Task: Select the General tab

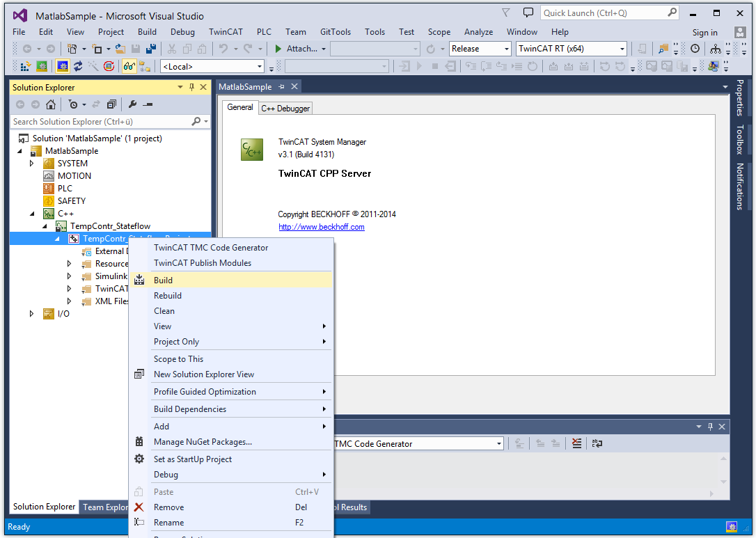Action: click(240, 107)
